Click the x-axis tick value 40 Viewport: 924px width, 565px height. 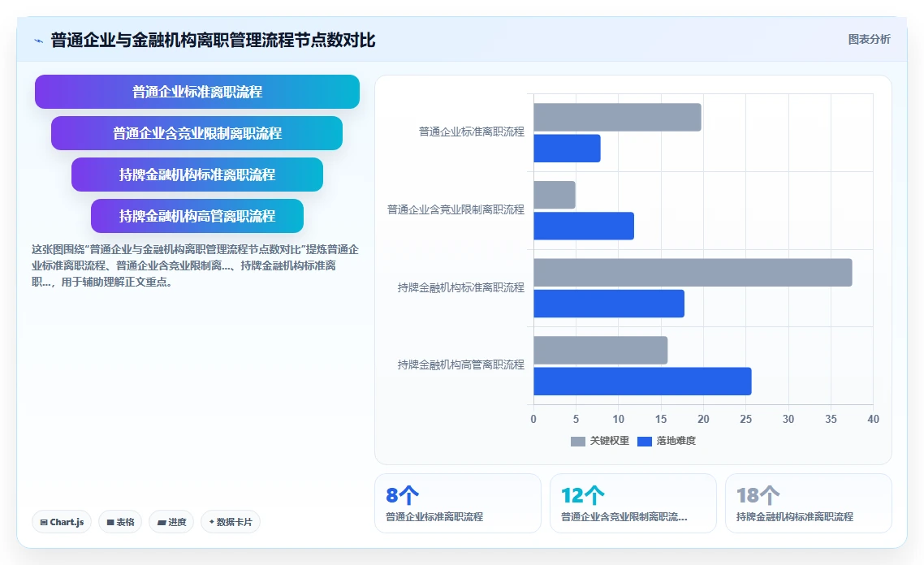(x=873, y=419)
